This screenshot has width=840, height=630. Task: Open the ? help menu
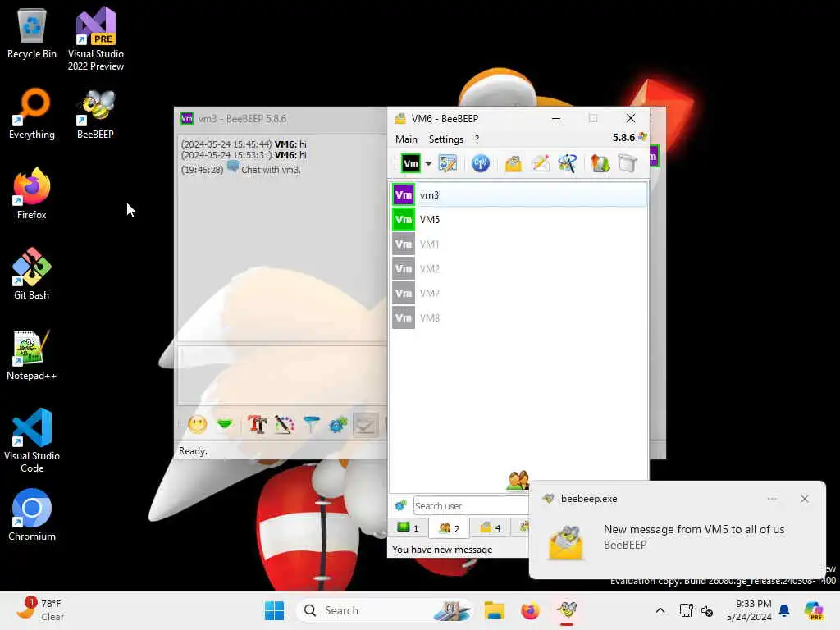pyautogui.click(x=477, y=139)
